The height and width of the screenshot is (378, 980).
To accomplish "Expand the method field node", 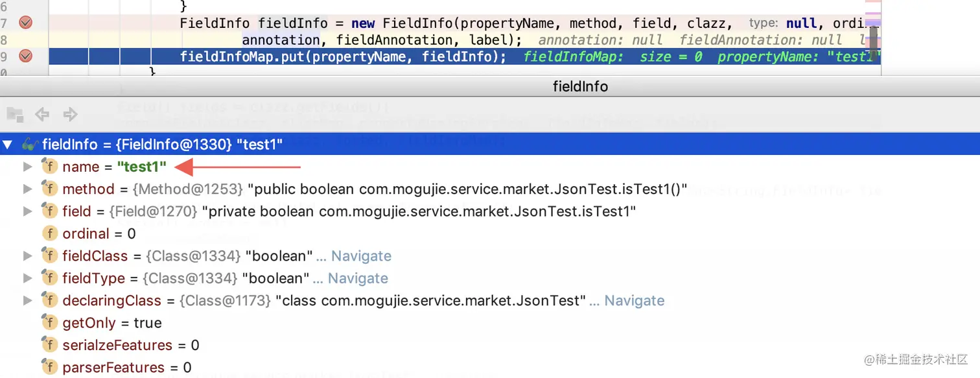I will coord(27,189).
